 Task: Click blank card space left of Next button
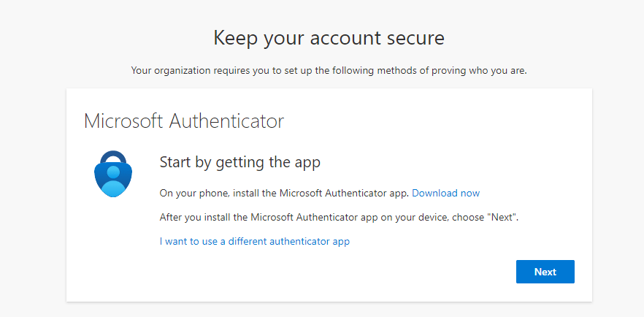pos(329,272)
